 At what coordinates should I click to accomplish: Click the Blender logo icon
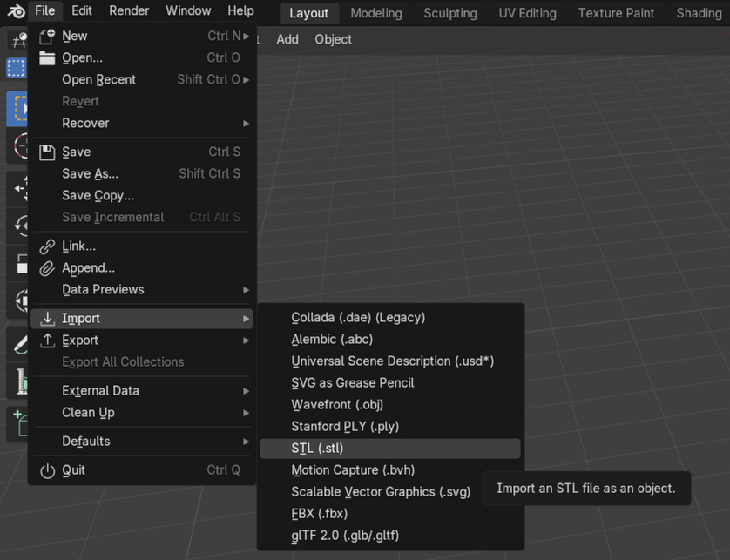click(x=15, y=10)
